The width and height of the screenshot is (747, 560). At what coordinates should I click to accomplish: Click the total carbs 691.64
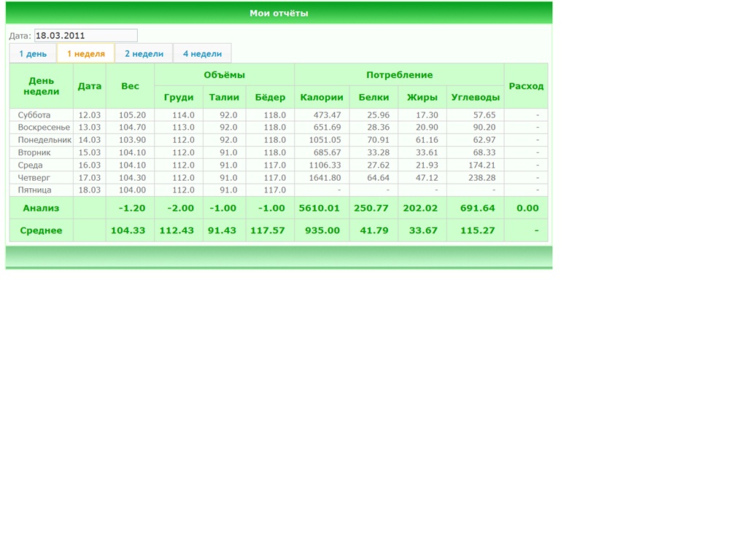tap(477, 208)
